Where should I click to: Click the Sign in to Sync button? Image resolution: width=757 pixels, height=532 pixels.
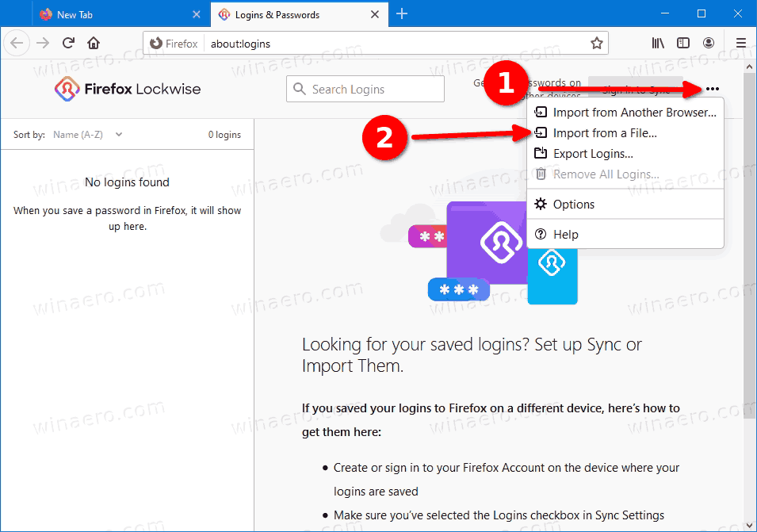636,89
